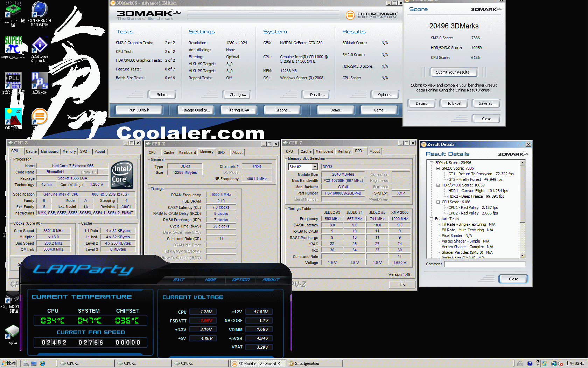The width and height of the screenshot is (588, 368).
Task: Click Change... under Settings
Action: click(238, 95)
